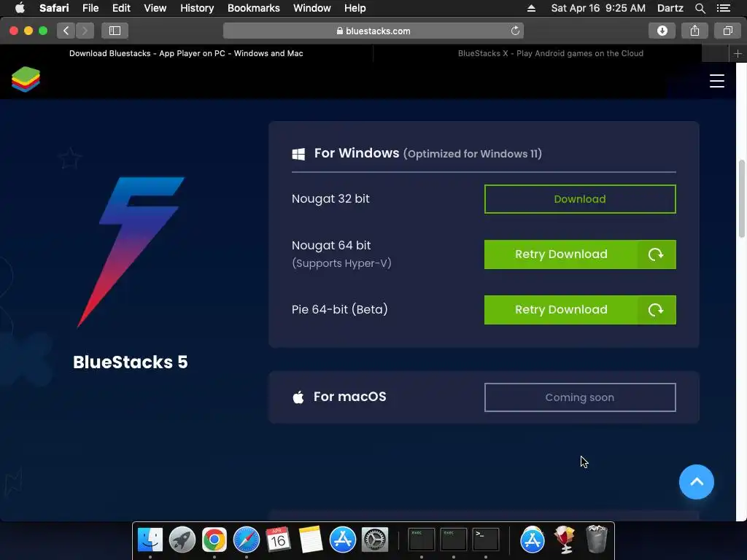The width and height of the screenshot is (747, 560).
Task: Click the refresh arrow on Pie 64-bit button
Action: tap(656, 309)
